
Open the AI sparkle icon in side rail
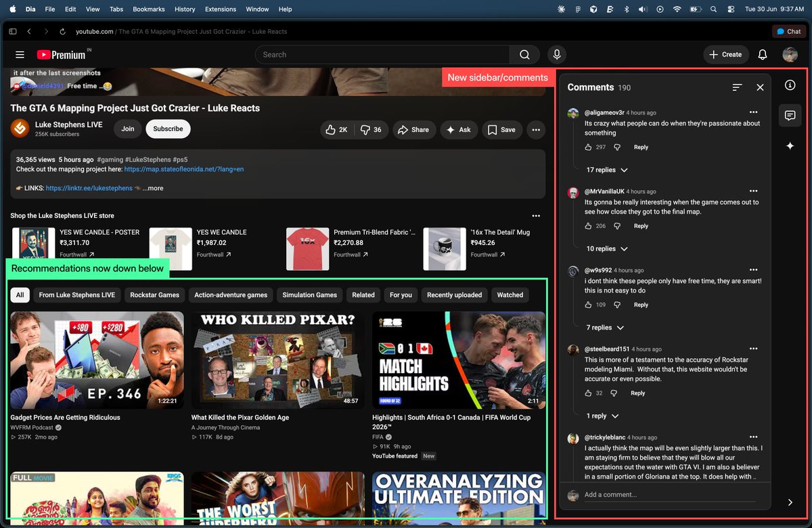click(x=790, y=146)
